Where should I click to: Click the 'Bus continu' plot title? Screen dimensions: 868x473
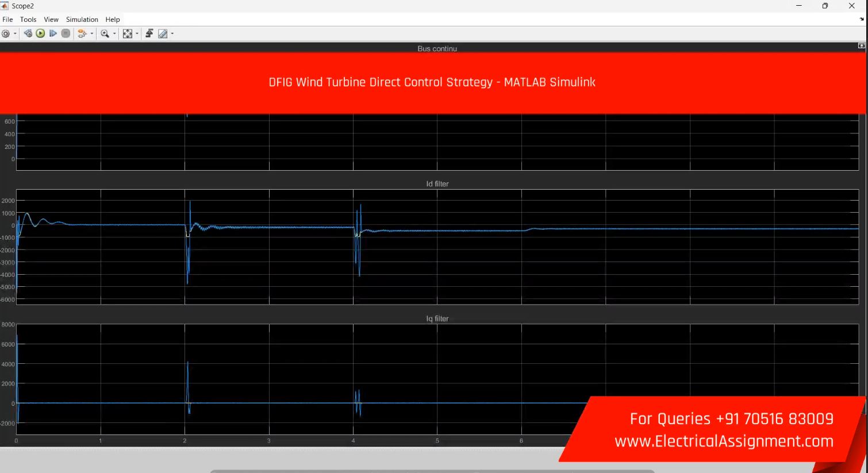click(437, 49)
